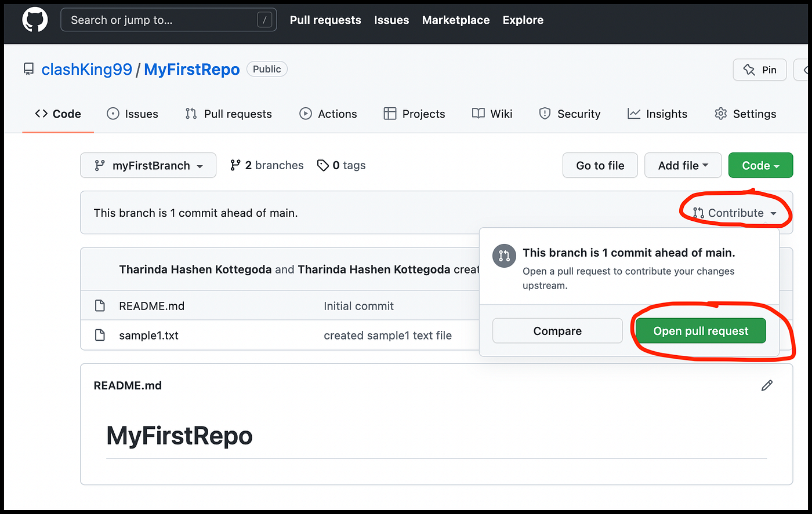Screen dimensions: 812x514
Task: View the 0 tags link
Action: (x=342, y=165)
